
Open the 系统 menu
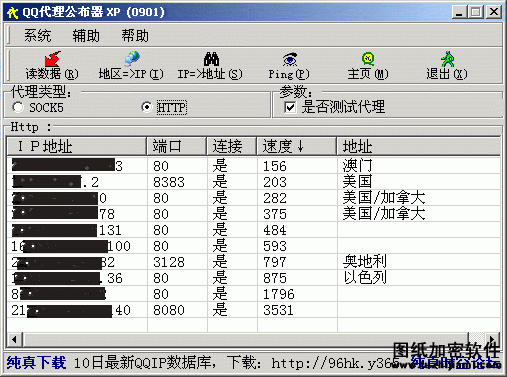click(x=38, y=36)
